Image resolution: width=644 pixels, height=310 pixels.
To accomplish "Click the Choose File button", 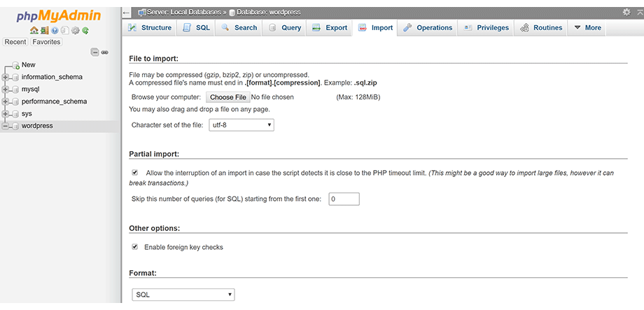I will 228,97.
